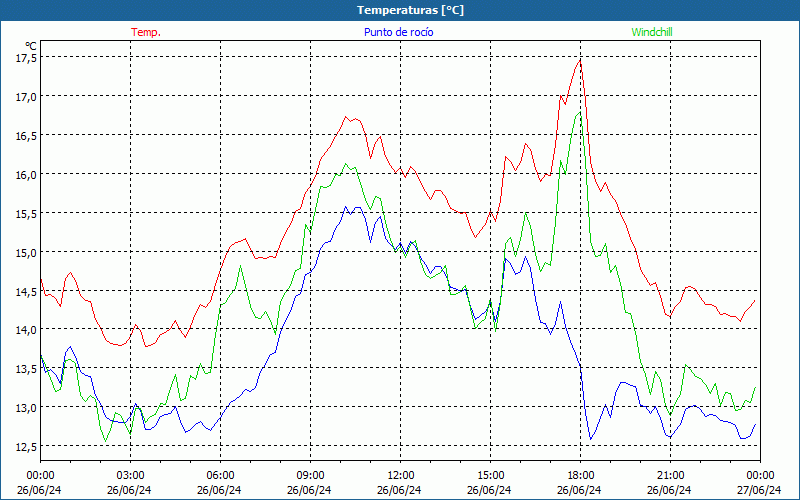Click the 13,5 y-axis value

point(26,369)
